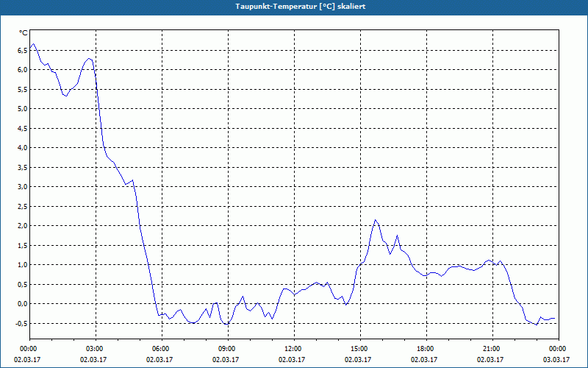Select the 3,0 y-axis value
The height and width of the screenshot is (368, 588).
click(22, 187)
